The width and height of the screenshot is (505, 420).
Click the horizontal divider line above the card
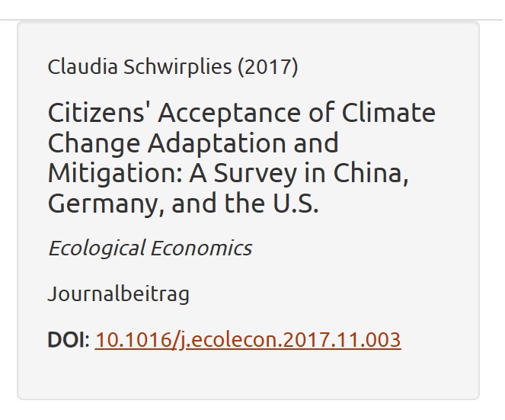coord(253,20)
